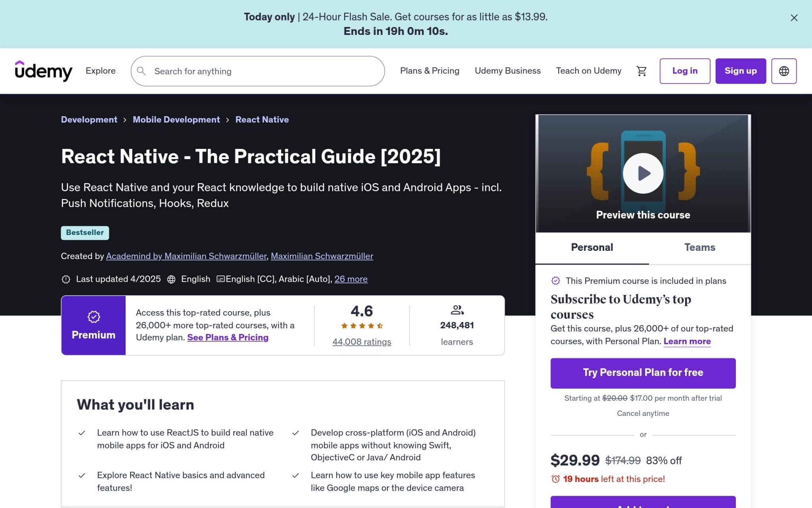This screenshot has height=508, width=812.
Task: Open the 44,008 ratings link
Action: pyautogui.click(x=362, y=342)
